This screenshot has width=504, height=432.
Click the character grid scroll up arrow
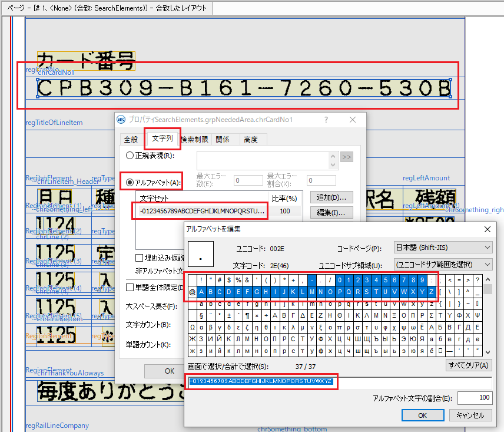point(488,279)
